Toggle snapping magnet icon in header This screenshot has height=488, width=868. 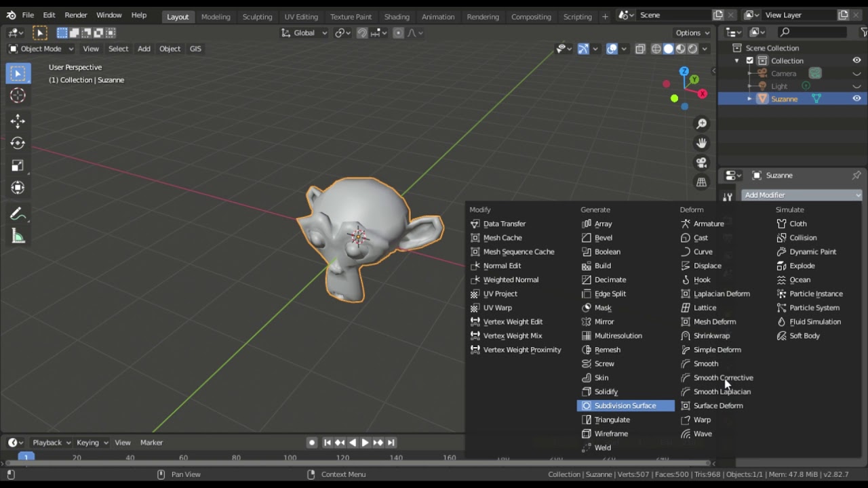[363, 33]
